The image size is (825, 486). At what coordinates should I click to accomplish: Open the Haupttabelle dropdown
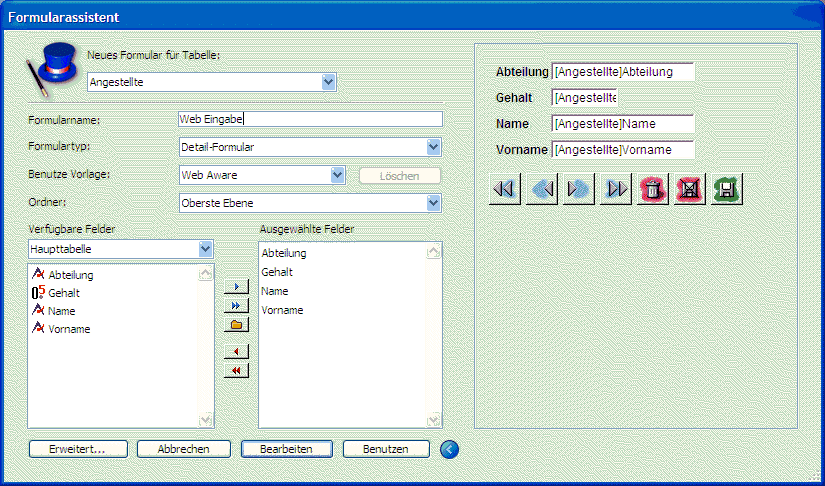(x=205, y=248)
